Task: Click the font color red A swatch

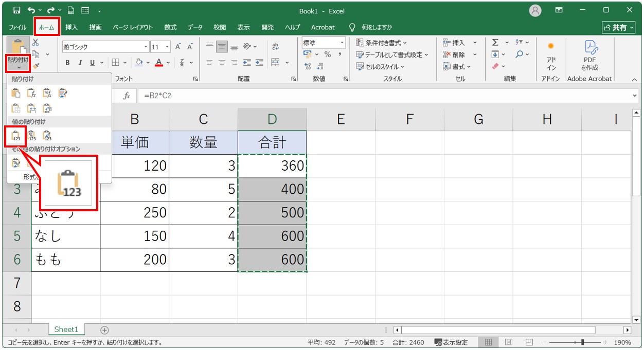Action: click(159, 63)
